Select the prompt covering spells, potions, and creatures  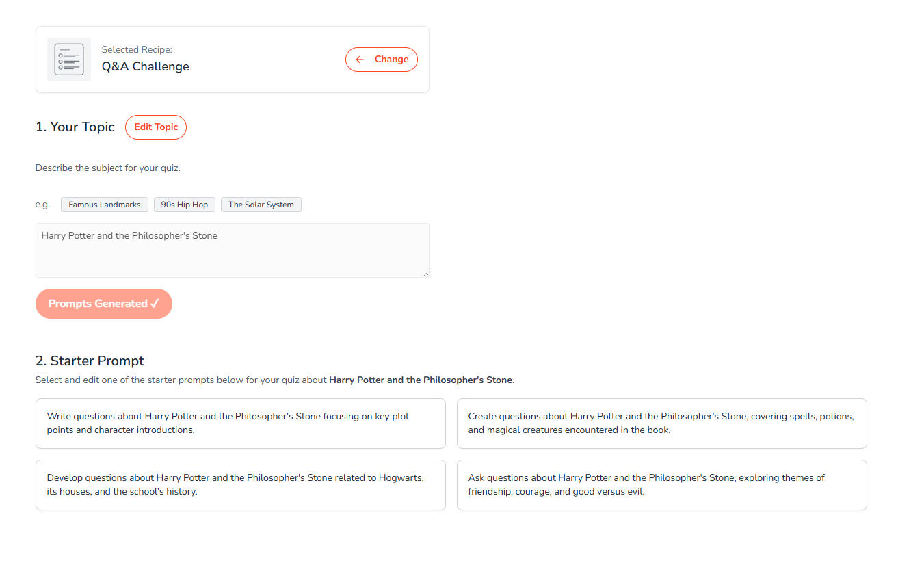[661, 423]
